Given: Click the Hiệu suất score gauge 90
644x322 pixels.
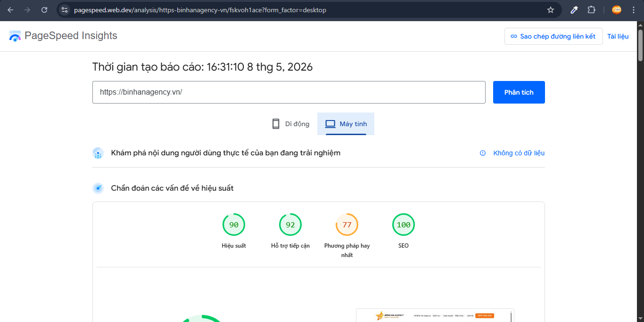Looking at the screenshot, I should 234,225.
